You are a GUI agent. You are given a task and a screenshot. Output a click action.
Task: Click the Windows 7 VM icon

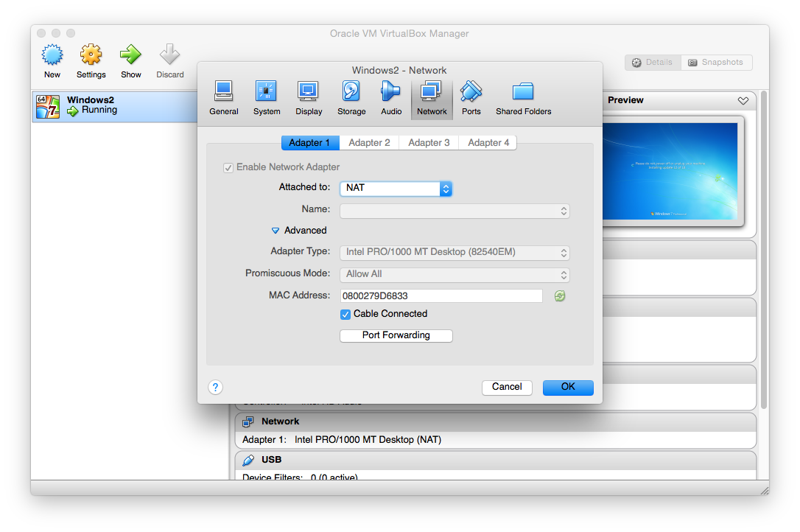tap(47, 106)
